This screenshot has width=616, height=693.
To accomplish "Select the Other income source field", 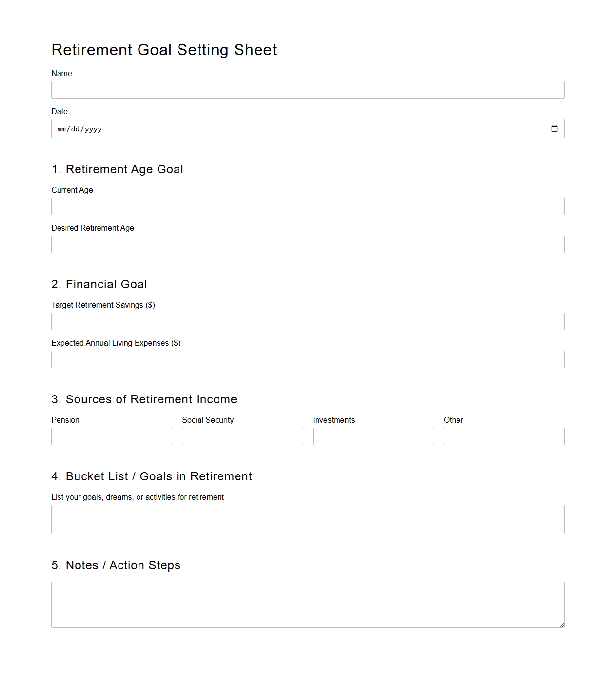I will point(504,436).
